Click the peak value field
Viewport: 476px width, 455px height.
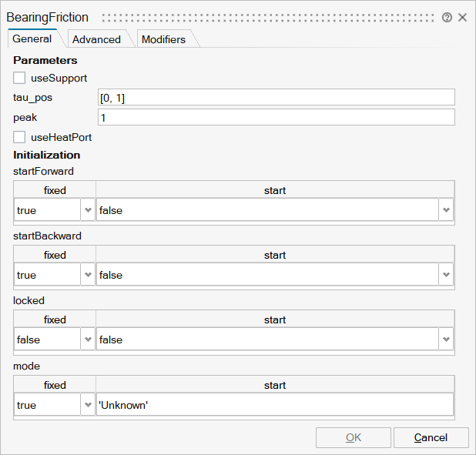pyautogui.click(x=277, y=117)
